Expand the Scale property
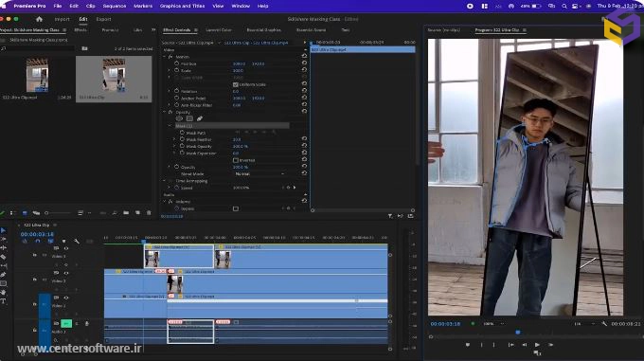 tap(170, 71)
